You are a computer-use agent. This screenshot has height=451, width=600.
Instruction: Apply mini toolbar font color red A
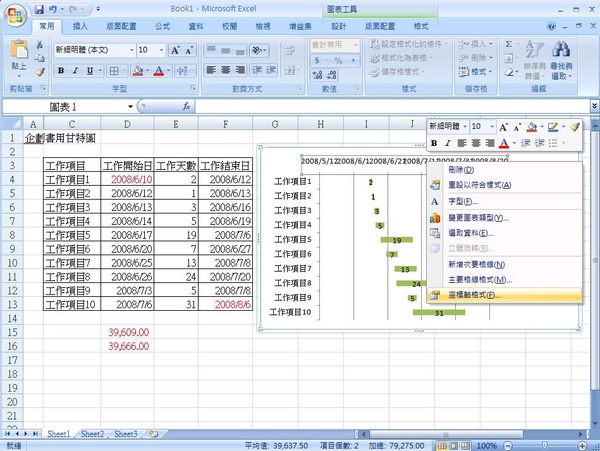tap(504, 143)
